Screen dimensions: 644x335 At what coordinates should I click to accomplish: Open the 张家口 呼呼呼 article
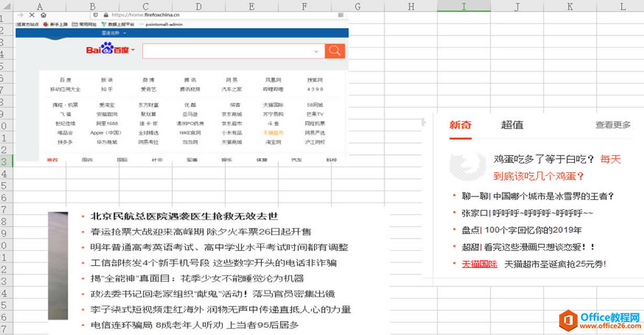(x=528, y=213)
